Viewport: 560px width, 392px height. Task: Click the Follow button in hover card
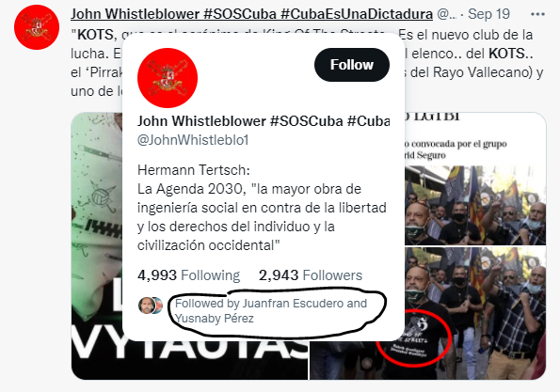[x=352, y=65]
